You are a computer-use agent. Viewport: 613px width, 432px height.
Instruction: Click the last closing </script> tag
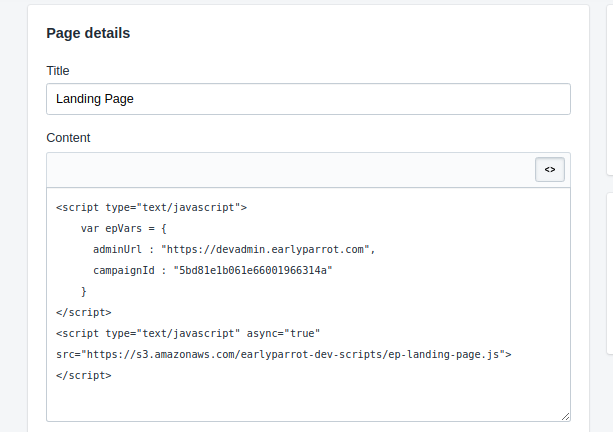click(84, 375)
